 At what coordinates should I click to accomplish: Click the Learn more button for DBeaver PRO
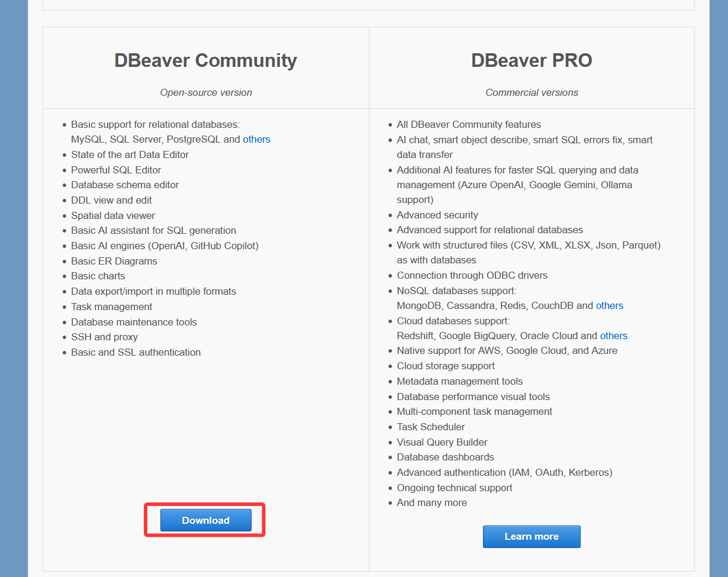click(x=531, y=536)
